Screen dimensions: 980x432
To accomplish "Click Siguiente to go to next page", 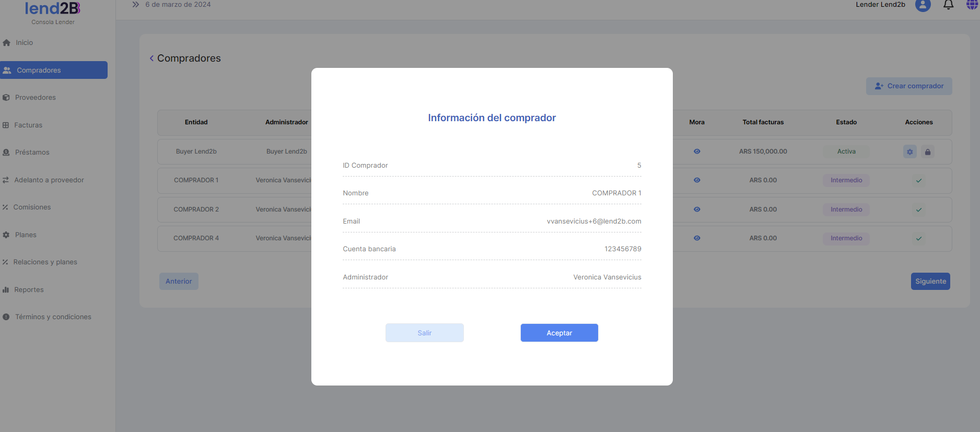I will click(x=930, y=281).
